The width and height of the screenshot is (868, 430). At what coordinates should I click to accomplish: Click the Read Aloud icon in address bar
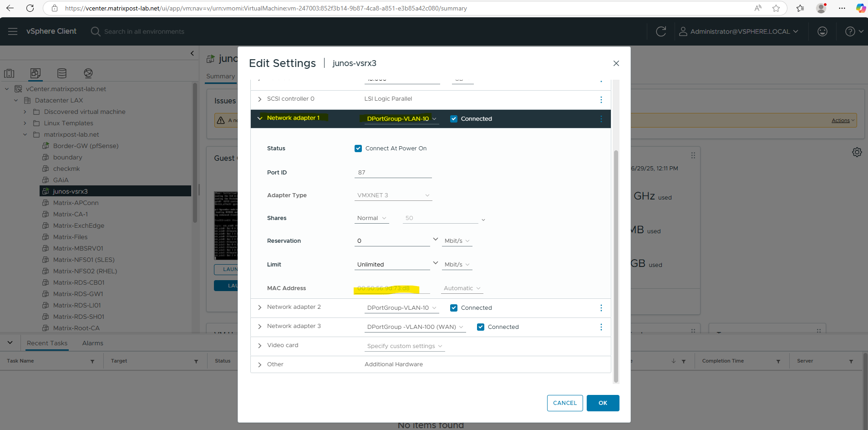click(x=758, y=8)
